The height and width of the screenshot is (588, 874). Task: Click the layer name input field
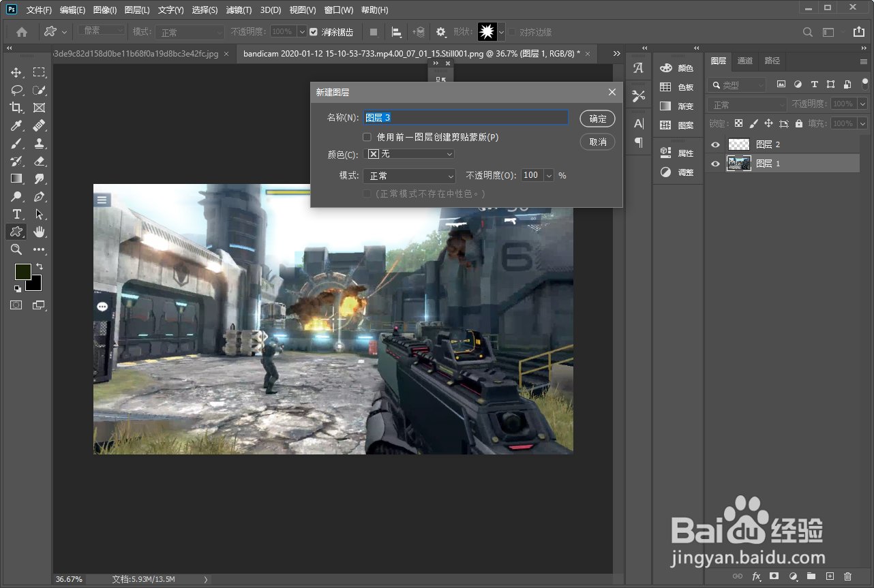[x=466, y=118]
